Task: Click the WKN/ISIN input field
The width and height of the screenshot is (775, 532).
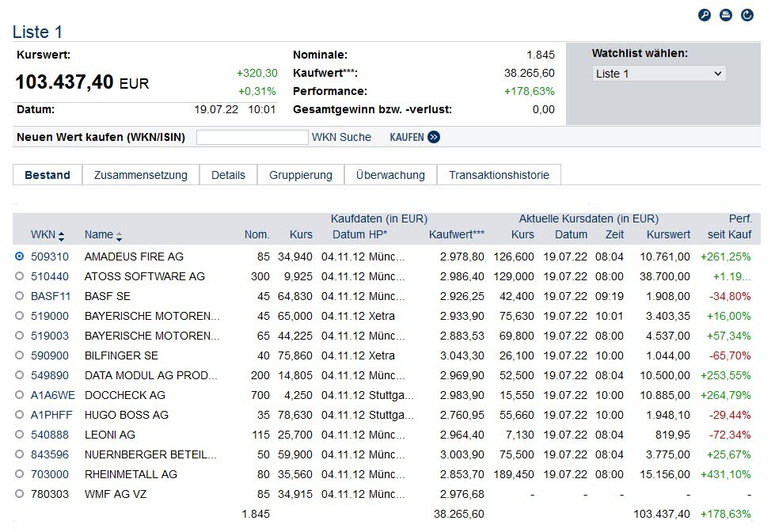Action: click(x=252, y=137)
